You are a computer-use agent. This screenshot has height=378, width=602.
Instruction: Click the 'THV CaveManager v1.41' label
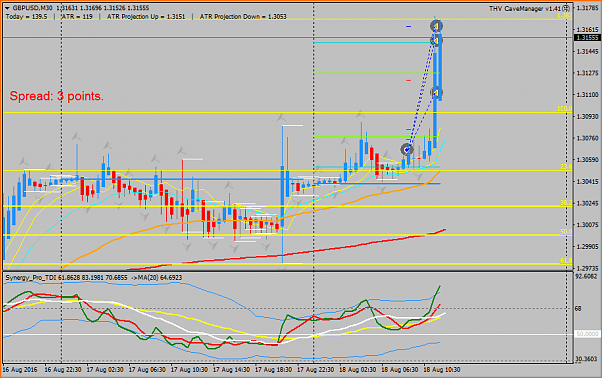[x=526, y=8]
